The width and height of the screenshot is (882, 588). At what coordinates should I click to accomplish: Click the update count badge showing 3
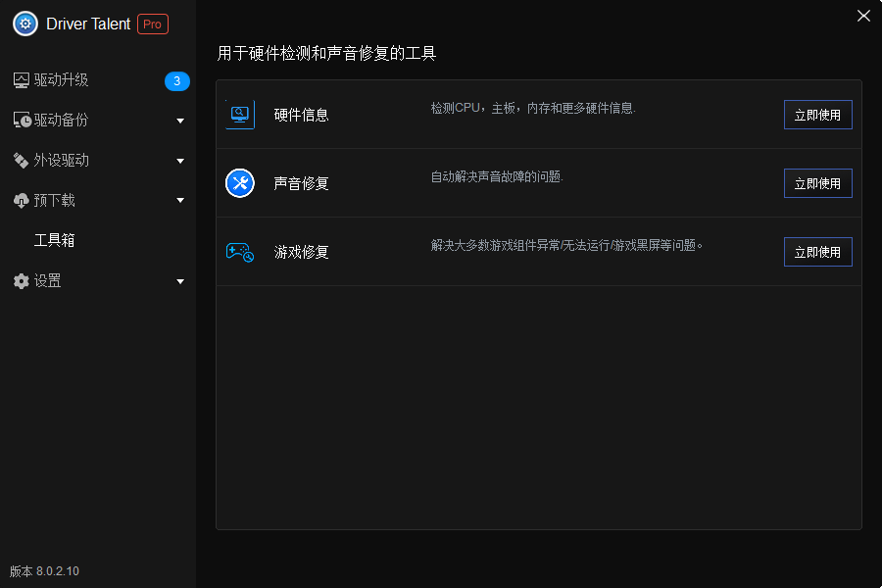pyautogui.click(x=177, y=82)
